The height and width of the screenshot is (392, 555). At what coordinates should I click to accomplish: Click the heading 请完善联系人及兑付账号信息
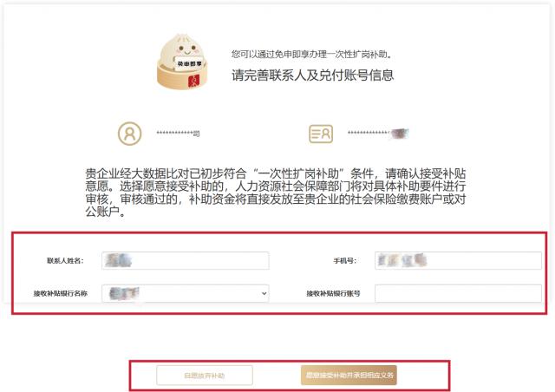click(312, 75)
